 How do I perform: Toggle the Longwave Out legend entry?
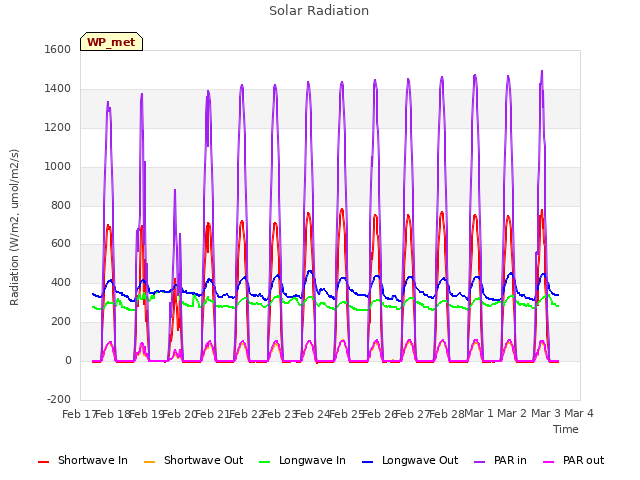(x=410, y=460)
